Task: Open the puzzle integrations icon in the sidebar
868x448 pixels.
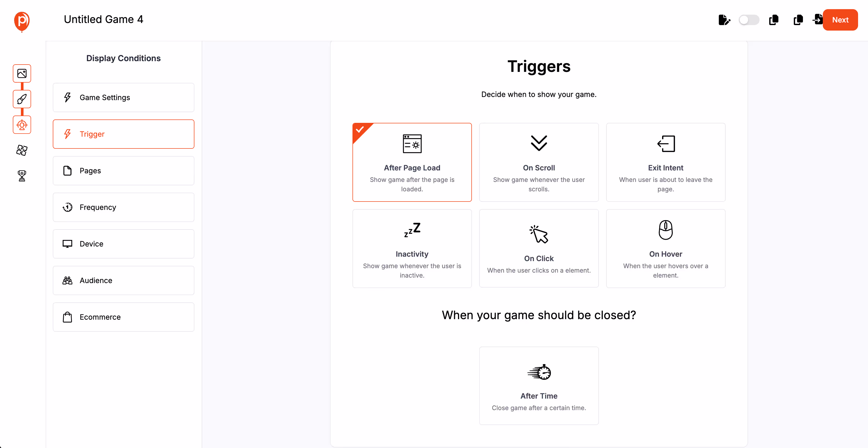Action: click(22, 150)
